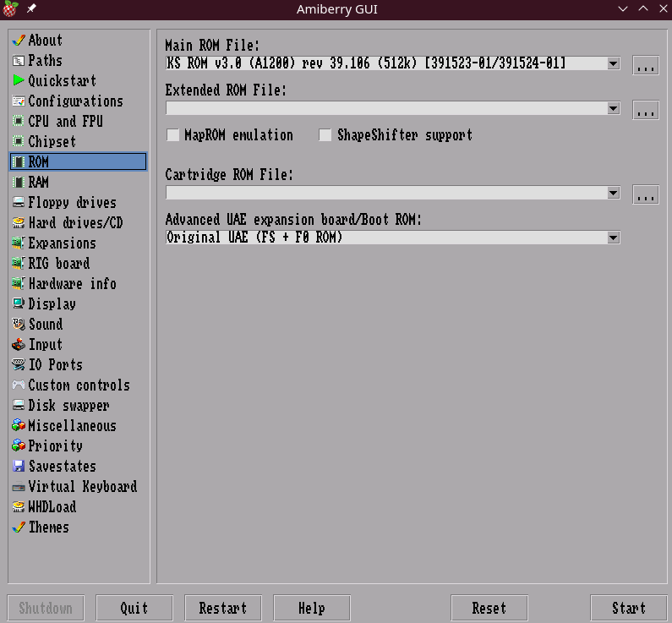The height and width of the screenshot is (623, 672).
Task: Click the IO Ports icon
Action: 19,364
